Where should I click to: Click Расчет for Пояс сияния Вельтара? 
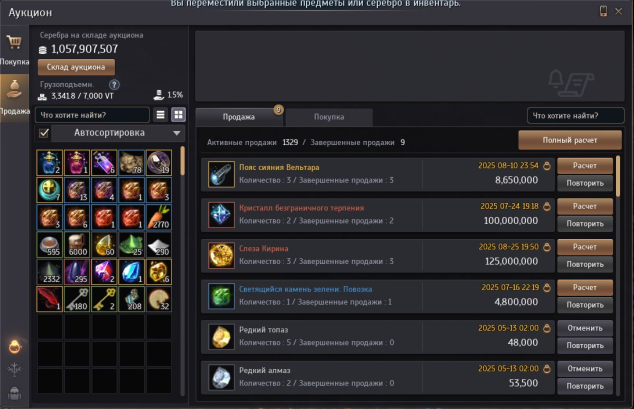[585, 166]
